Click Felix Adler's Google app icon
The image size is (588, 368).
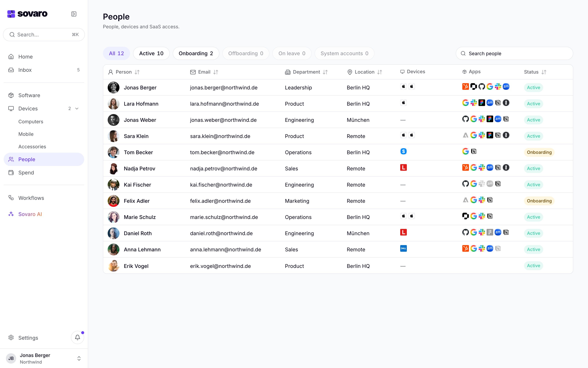tap(474, 200)
